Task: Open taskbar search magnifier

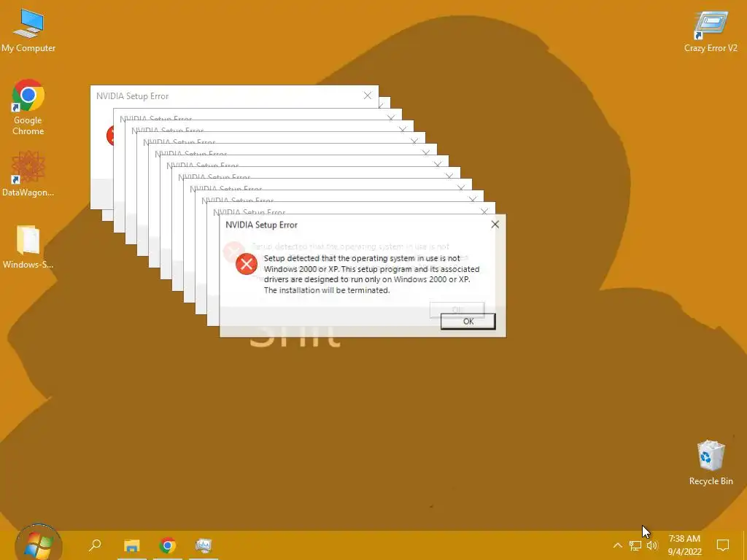Action: 96,545
